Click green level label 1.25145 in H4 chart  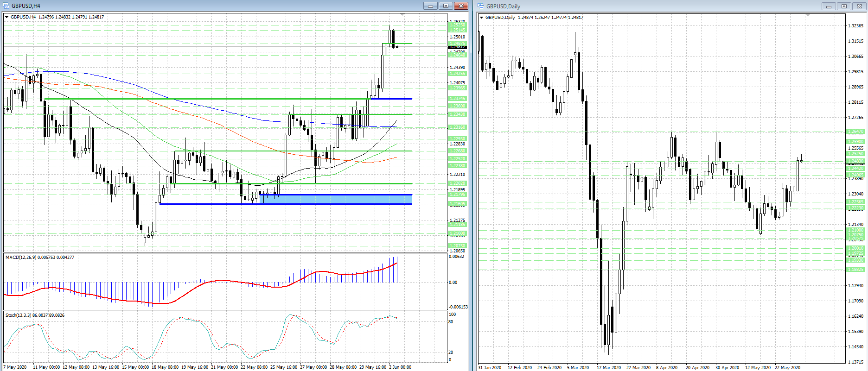[457, 30]
